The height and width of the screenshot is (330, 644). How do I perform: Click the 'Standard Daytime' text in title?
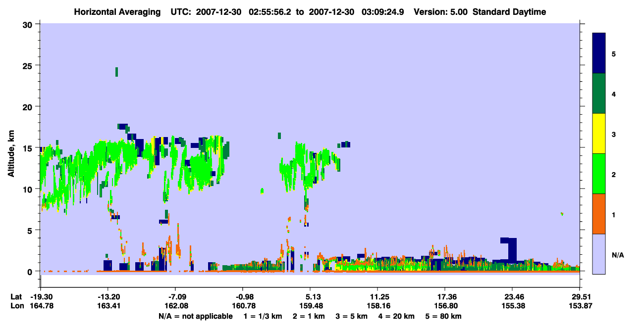point(509,12)
